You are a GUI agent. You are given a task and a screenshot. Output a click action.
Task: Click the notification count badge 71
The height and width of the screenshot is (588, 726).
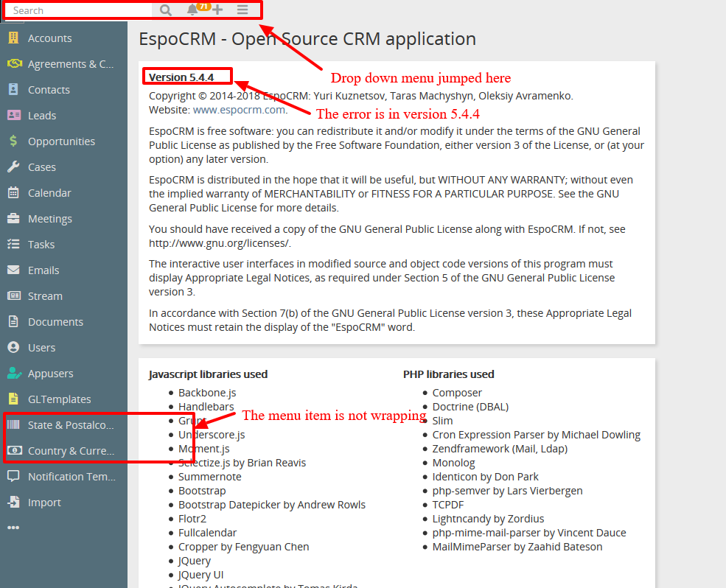coord(203,6)
